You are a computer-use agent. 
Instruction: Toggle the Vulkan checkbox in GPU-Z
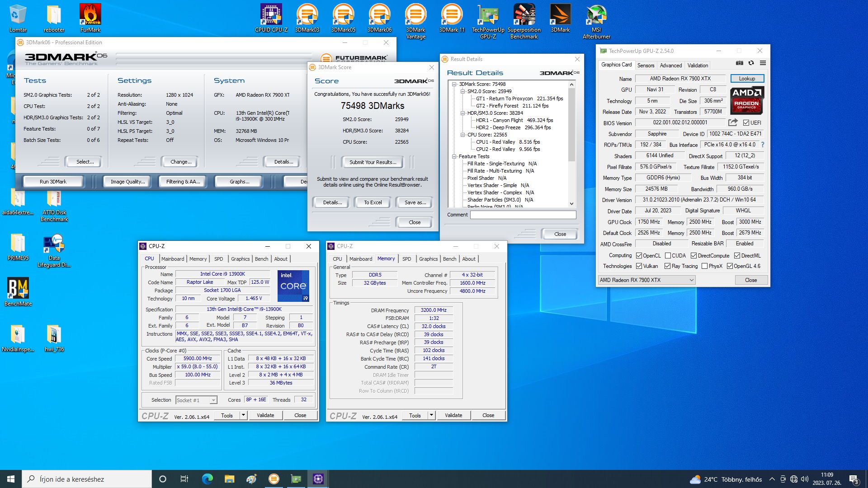point(639,266)
